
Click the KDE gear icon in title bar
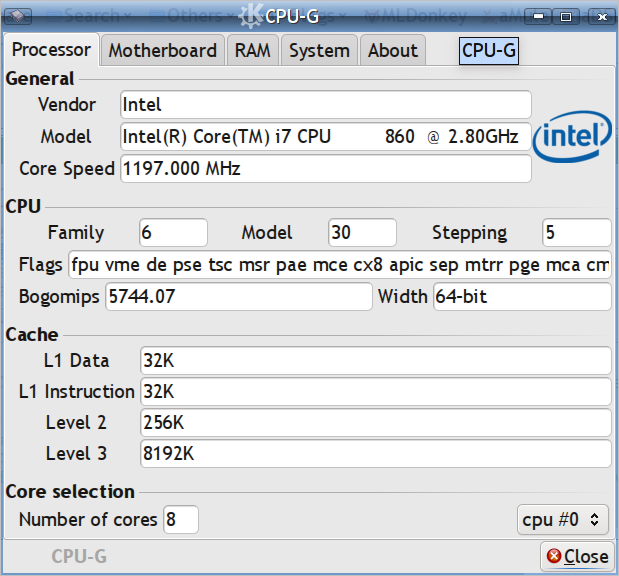pyautogui.click(x=251, y=16)
